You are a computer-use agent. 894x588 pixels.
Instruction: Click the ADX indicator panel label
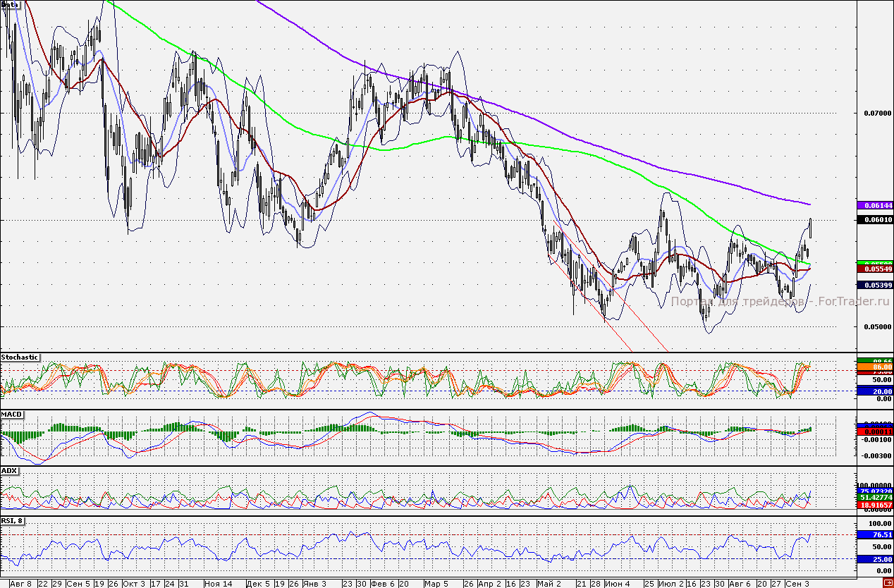tap(10, 470)
